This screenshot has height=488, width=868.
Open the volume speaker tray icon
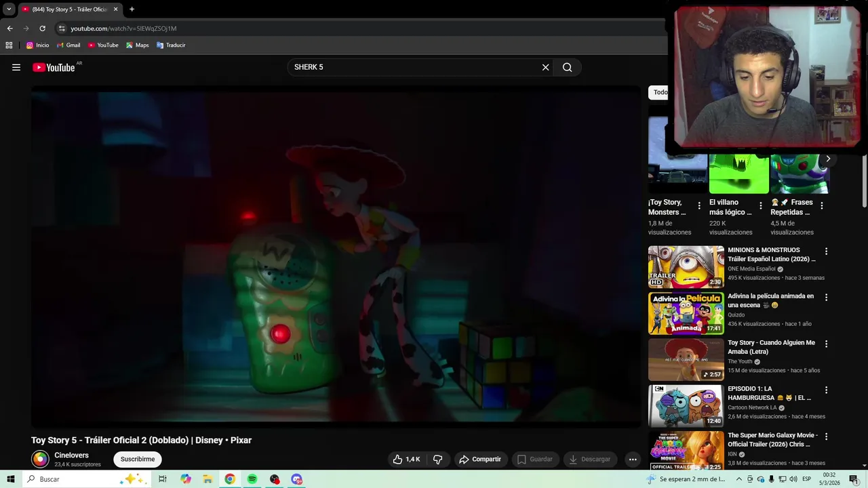click(x=793, y=479)
